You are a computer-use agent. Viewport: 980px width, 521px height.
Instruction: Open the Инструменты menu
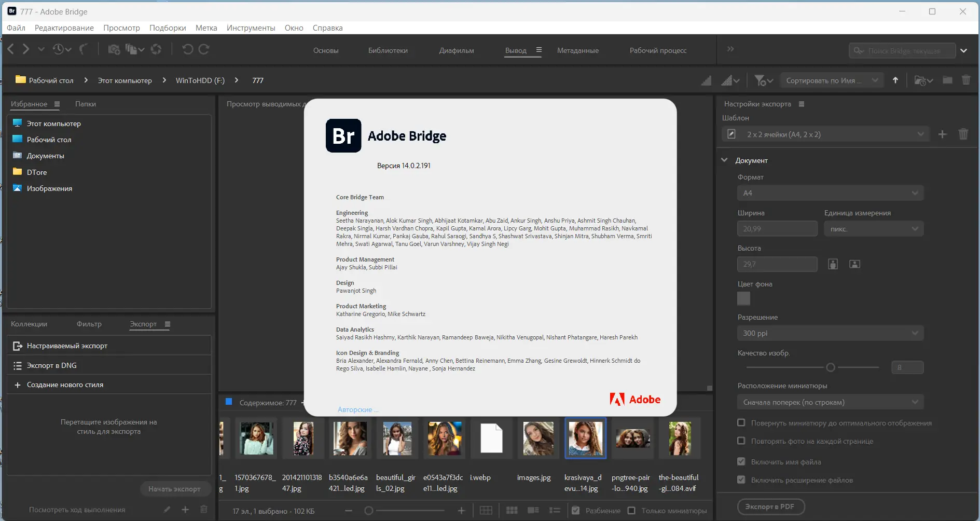pos(251,28)
